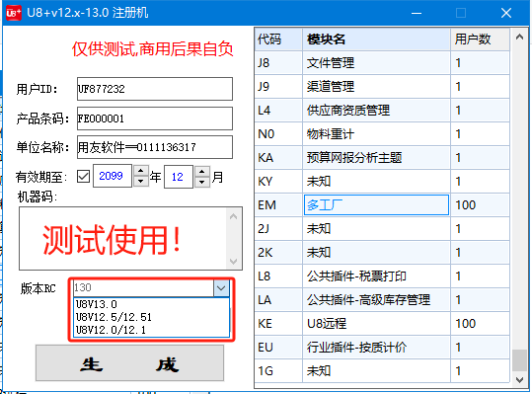Select the 预算网报分析主题 module row
Screen dimensions: 532x394
pos(382,157)
